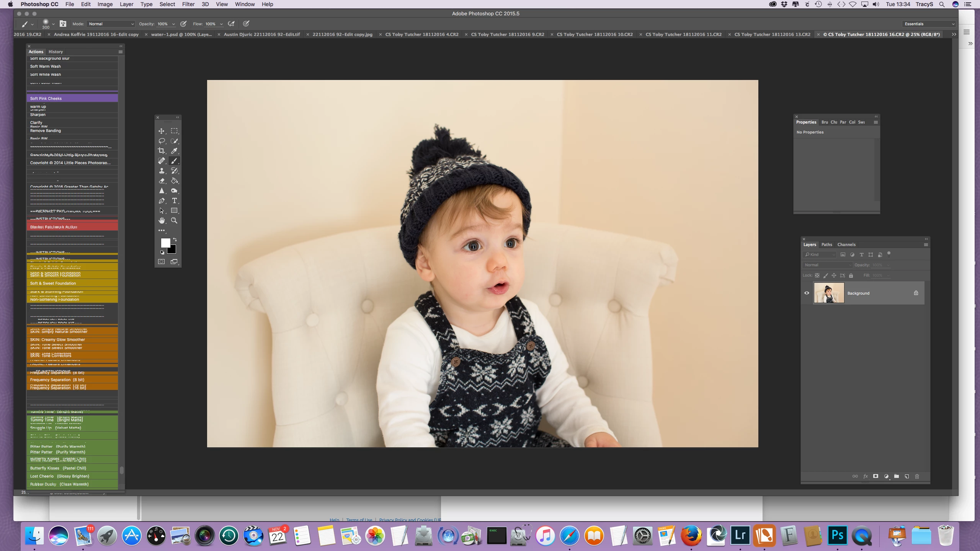Image resolution: width=980 pixels, height=551 pixels.
Task: Open the Filter menu
Action: pyautogui.click(x=188, y=4)
